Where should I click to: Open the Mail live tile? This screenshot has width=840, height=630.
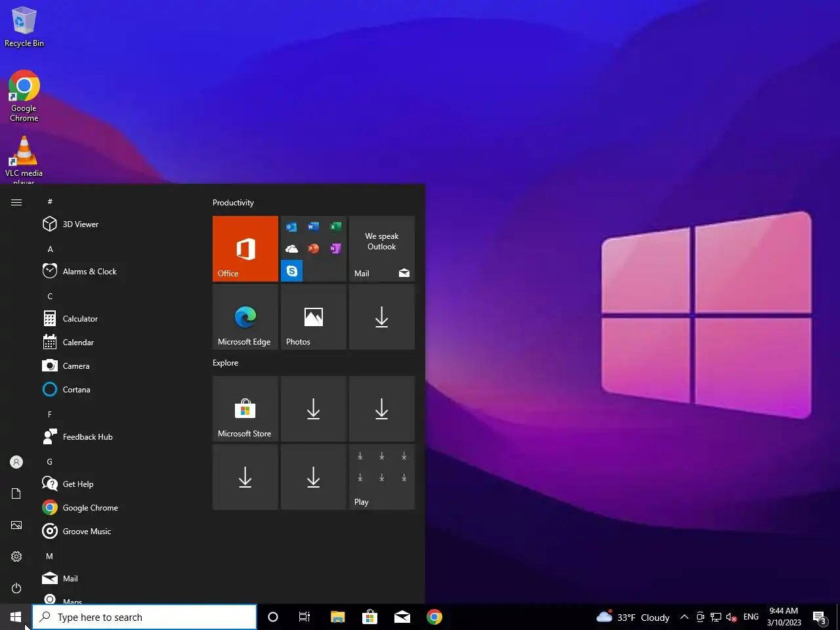(x=382, y=249)
